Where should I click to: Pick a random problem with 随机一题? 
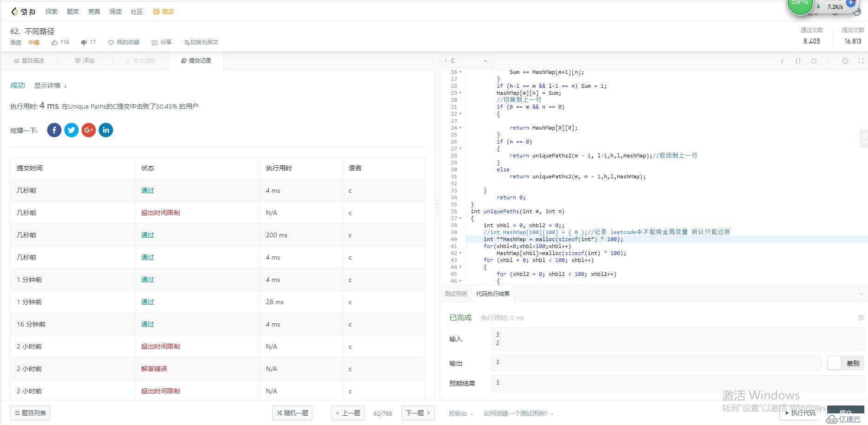pos(292,413)
